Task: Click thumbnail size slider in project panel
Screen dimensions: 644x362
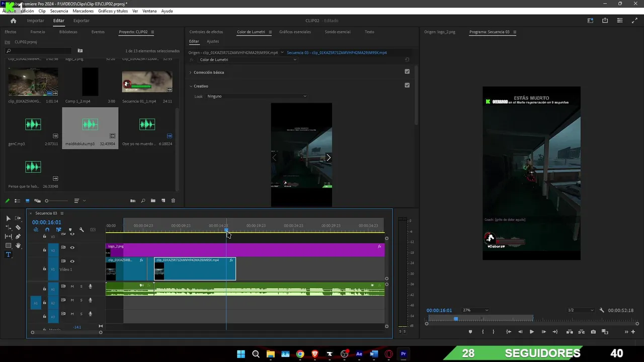Action: click(56, 201)
